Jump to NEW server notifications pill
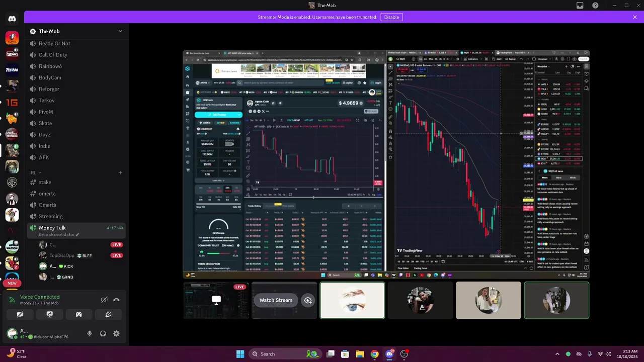 (x=12, y=283)
